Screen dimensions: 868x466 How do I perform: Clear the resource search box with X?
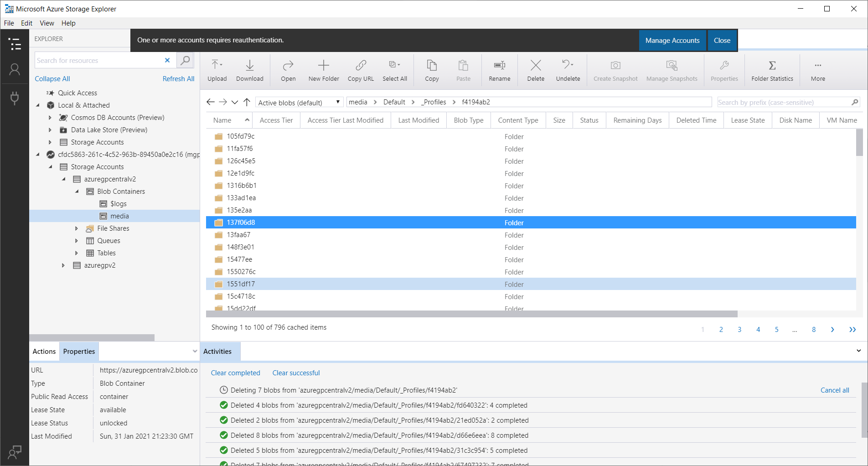pos(167,60)
